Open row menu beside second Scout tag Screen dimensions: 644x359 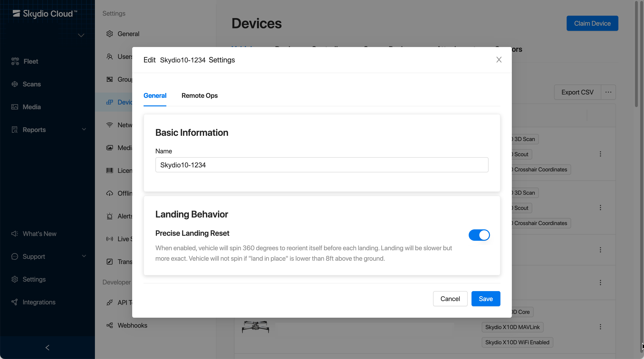[600, 207]
